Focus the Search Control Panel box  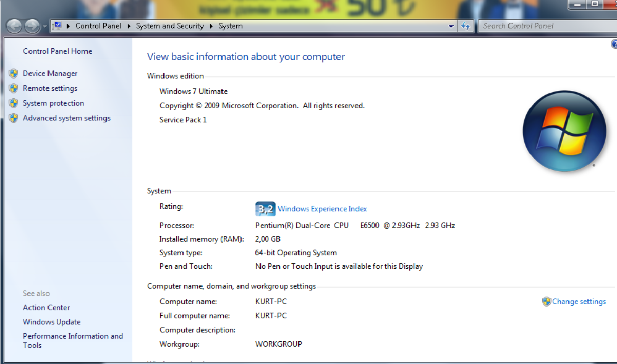548,26
